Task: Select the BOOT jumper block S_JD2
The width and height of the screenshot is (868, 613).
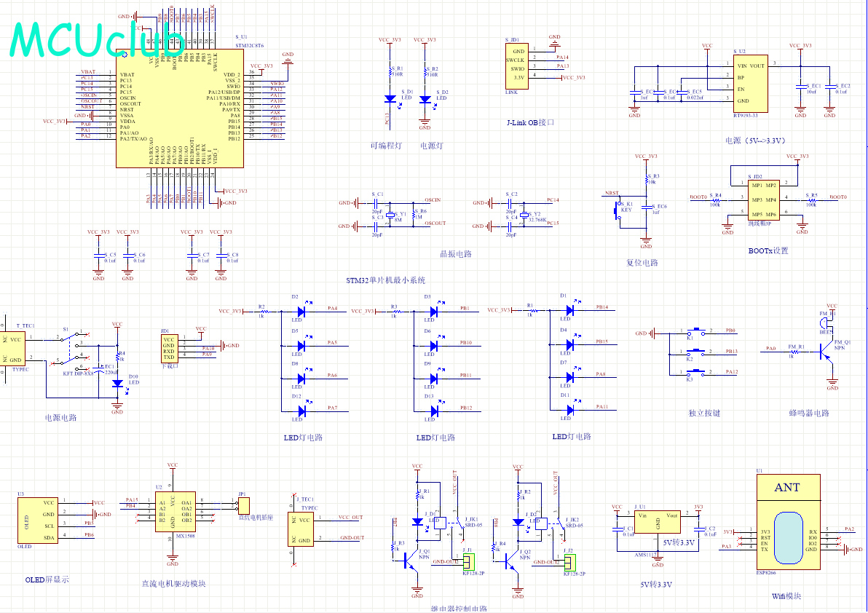Action: (763, 199)
